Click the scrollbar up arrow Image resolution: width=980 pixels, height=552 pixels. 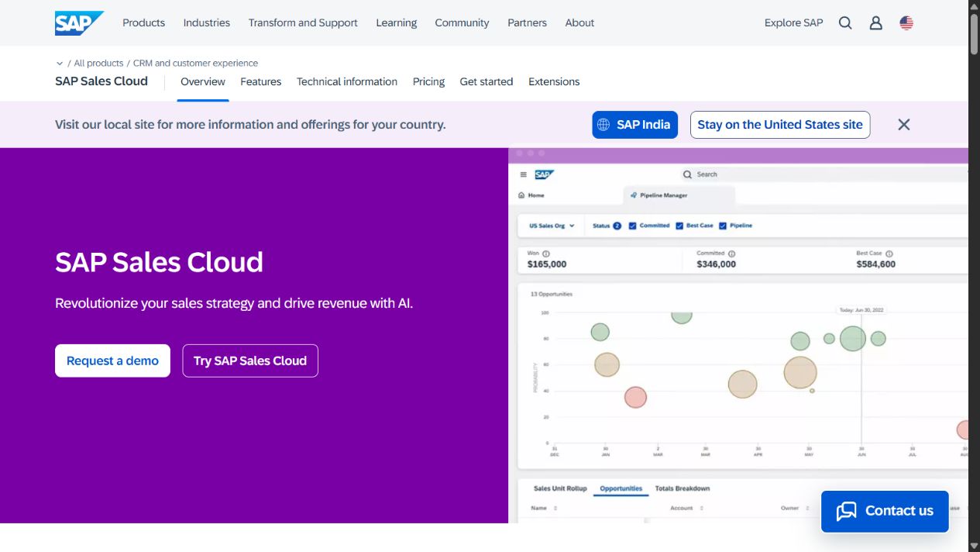975,5
